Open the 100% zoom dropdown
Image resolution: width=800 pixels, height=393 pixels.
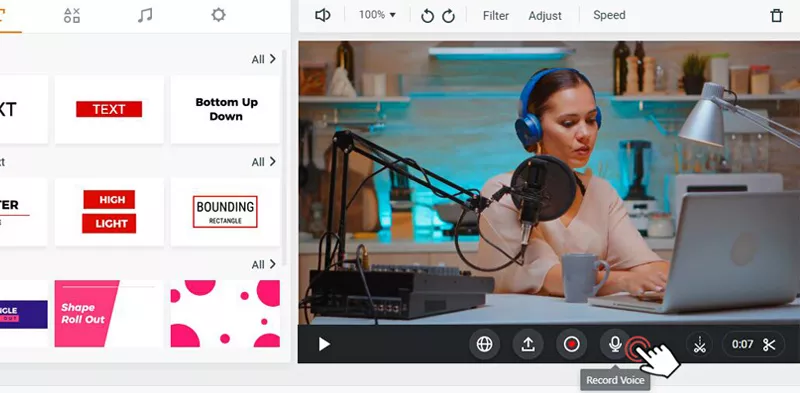[377, 15]
